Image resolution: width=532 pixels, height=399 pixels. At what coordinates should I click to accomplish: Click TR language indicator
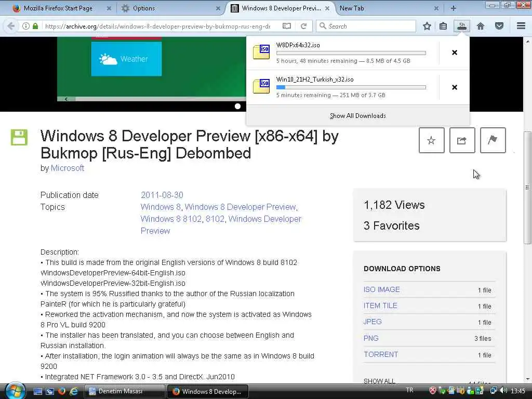[410, 390]
